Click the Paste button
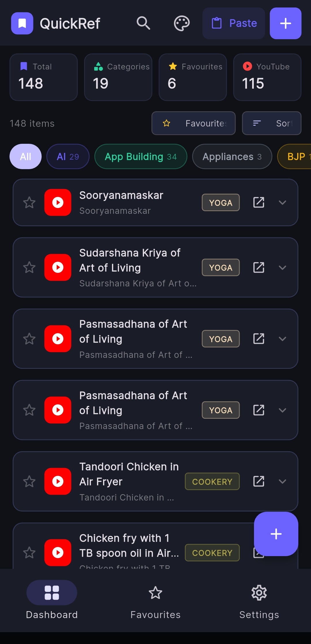Image resolution: width=311 pixels, height=644 pixels. pyautogui.click(x=234, y=23)
